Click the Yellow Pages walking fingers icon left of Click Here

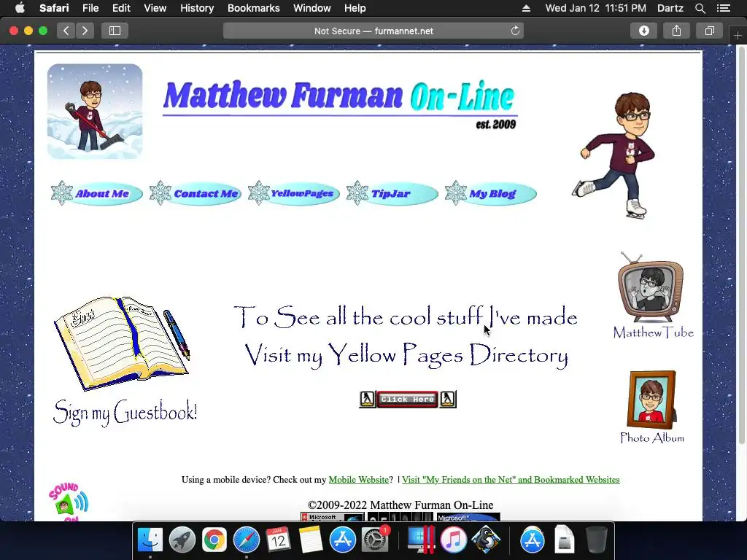[x=368, y=399]
